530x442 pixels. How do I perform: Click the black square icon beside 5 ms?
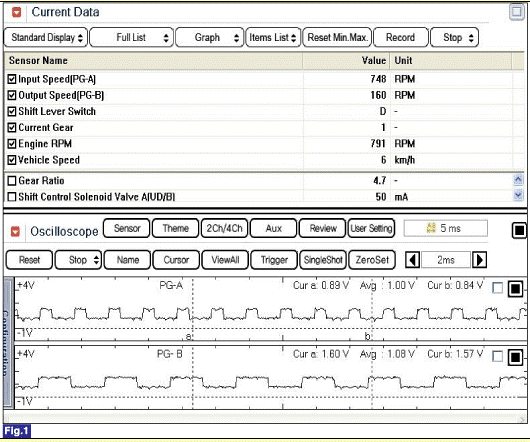[519, 230]
